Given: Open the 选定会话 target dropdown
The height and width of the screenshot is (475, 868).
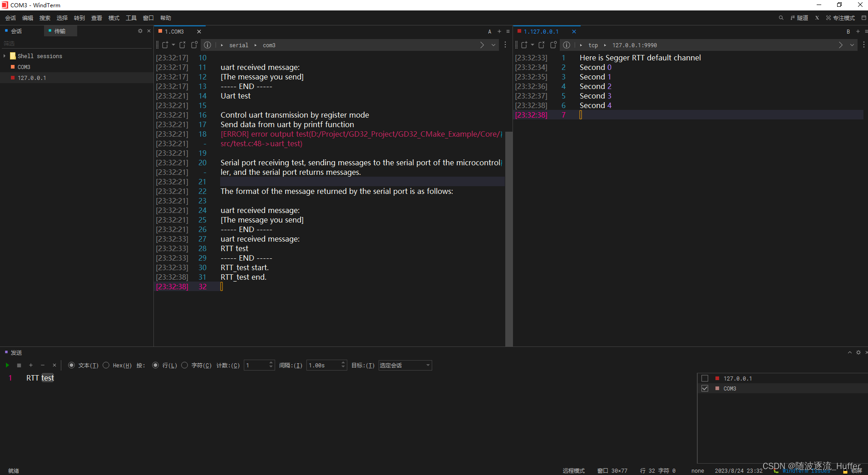Looking at the screenshot, I should (x=405, y=365).
